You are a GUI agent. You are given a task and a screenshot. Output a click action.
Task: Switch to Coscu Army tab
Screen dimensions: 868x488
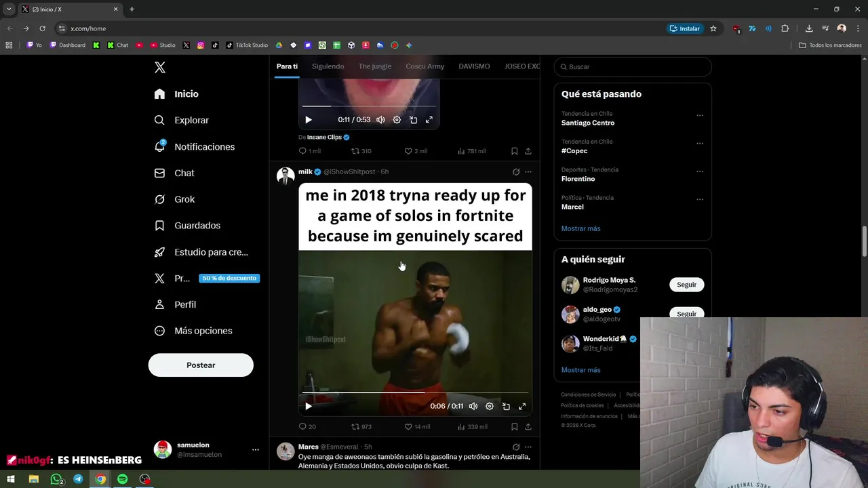click(425, 66)
